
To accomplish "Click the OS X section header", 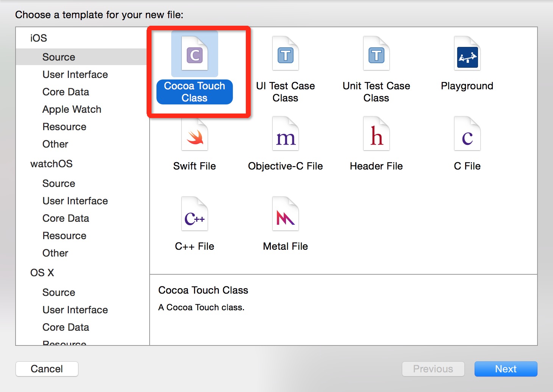I will pyautogui.click(x=42, y=273).
